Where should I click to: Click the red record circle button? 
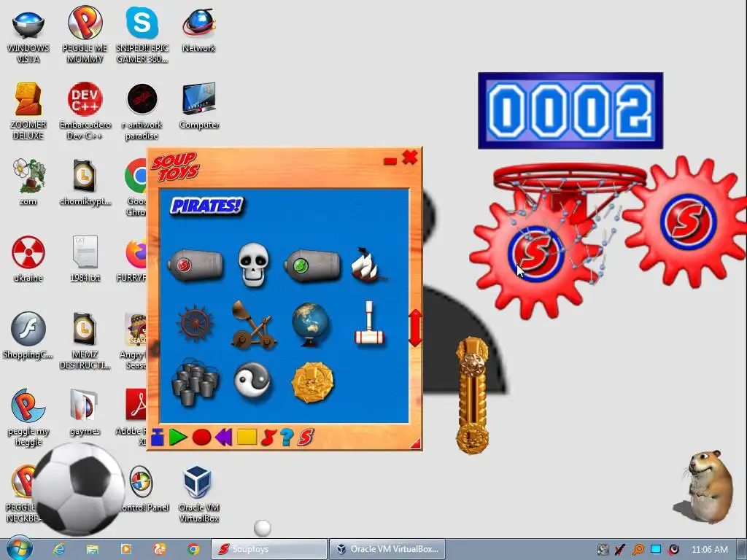tap(201, 437)
